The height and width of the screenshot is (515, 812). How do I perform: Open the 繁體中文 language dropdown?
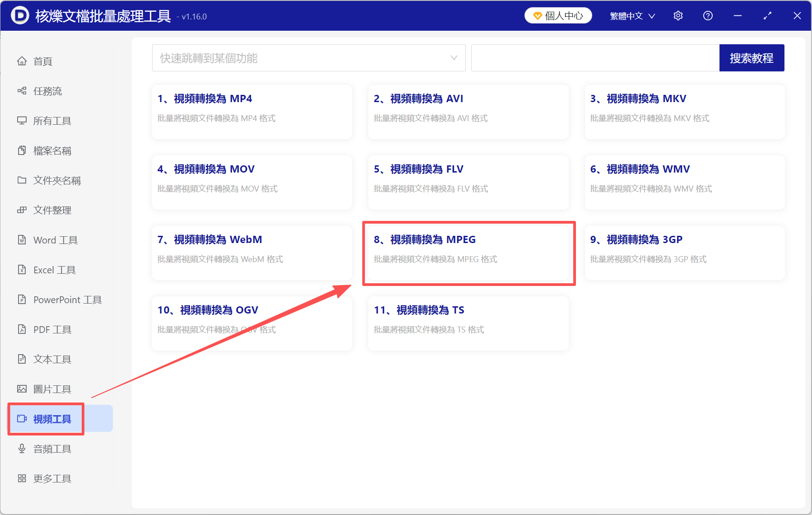tap(632, 16)
